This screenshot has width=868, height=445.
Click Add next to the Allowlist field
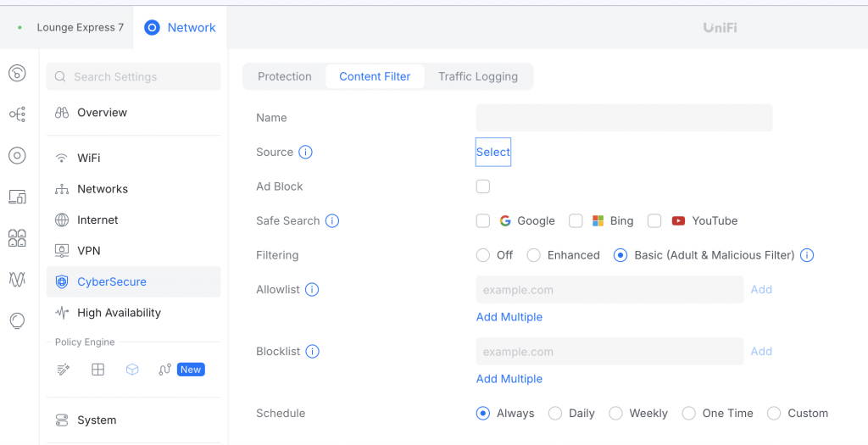[761, 290]
